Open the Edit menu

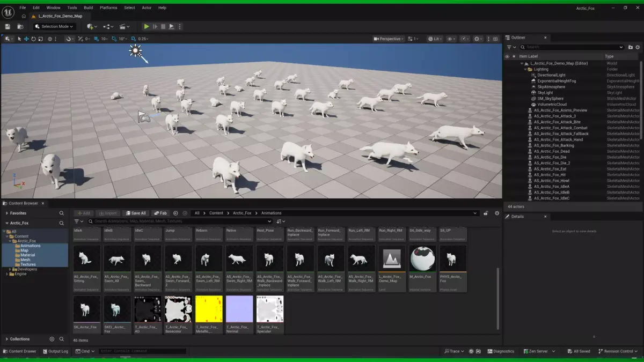36,8
